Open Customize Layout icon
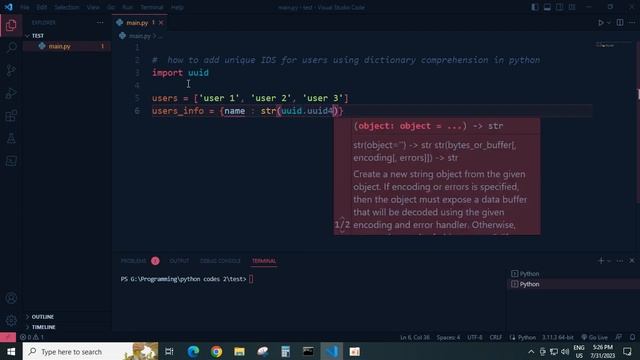The image size is (640, 360). [572, 7]
